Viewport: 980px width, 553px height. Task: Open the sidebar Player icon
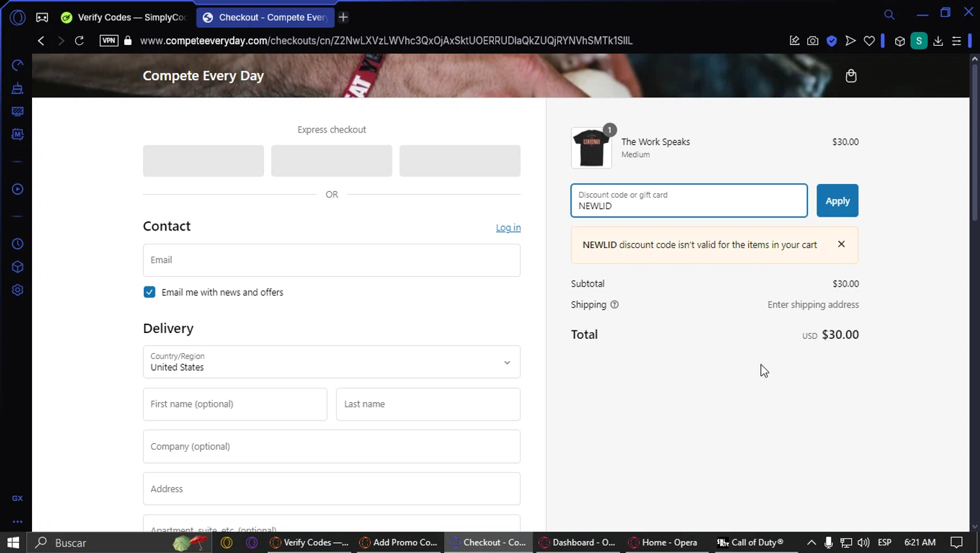[x=18, y=189]
